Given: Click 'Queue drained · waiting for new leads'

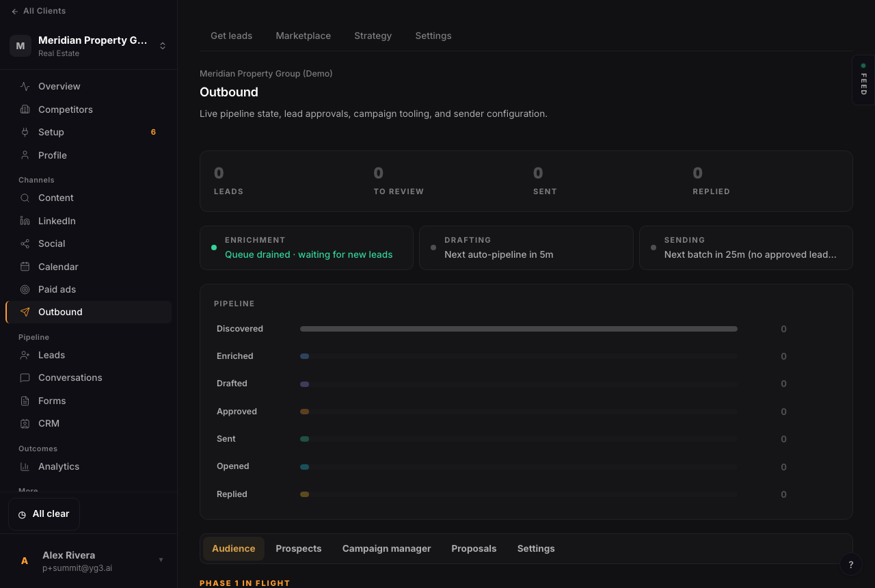Looking at the screenshot, I should [x=309, y=254].
